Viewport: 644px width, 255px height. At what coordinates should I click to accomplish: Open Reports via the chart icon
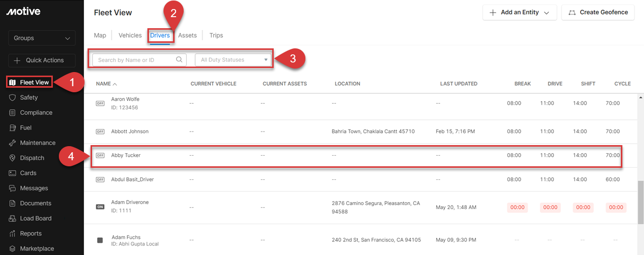click(13, 233)
